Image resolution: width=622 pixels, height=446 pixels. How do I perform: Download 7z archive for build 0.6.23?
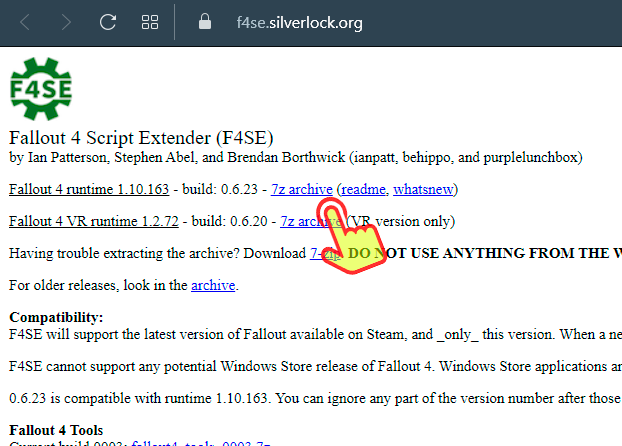(301, 189)
